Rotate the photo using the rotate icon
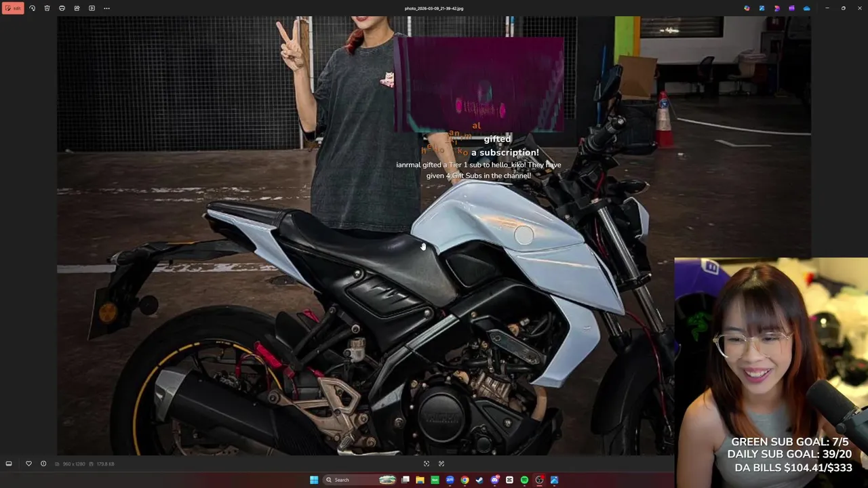The width and height of the screenshot is (868, 488). (x=32, y=8)
